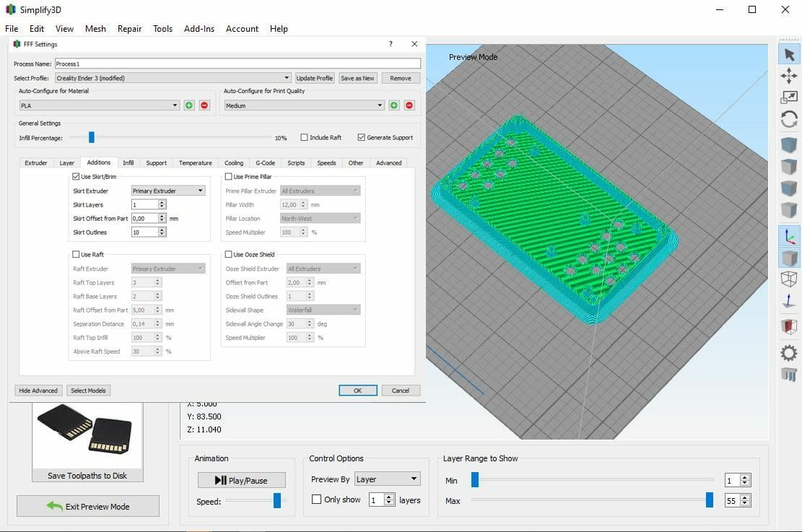The width and height of the screenshot is (802, 532).
Task: Open the Add-Ins menu
Action: tap(199, 29)
